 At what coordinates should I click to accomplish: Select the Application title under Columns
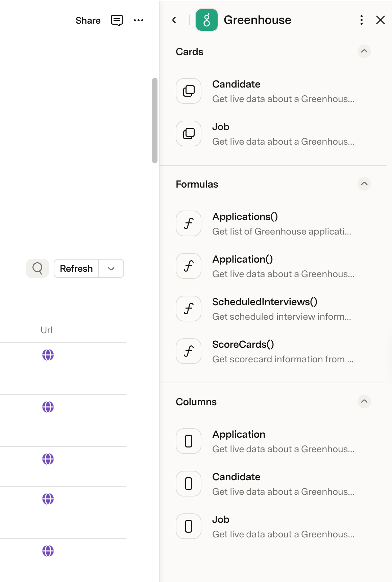click(x=239, y=434)
